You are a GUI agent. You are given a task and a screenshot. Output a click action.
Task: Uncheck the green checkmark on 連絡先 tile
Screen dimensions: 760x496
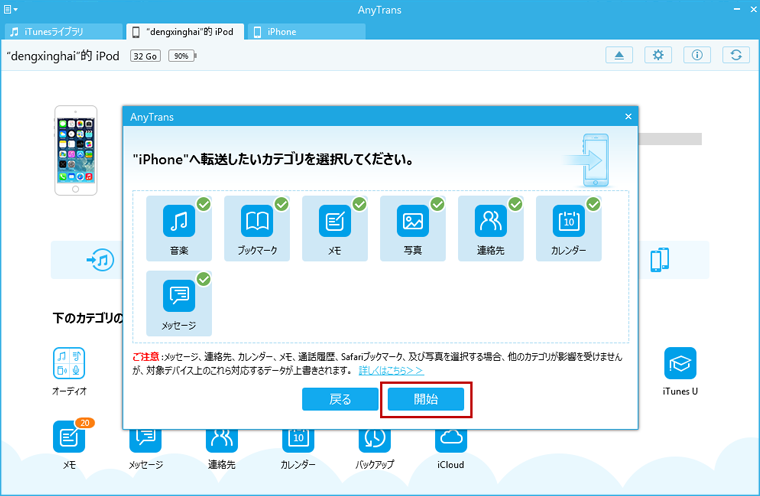click(516, 204)
